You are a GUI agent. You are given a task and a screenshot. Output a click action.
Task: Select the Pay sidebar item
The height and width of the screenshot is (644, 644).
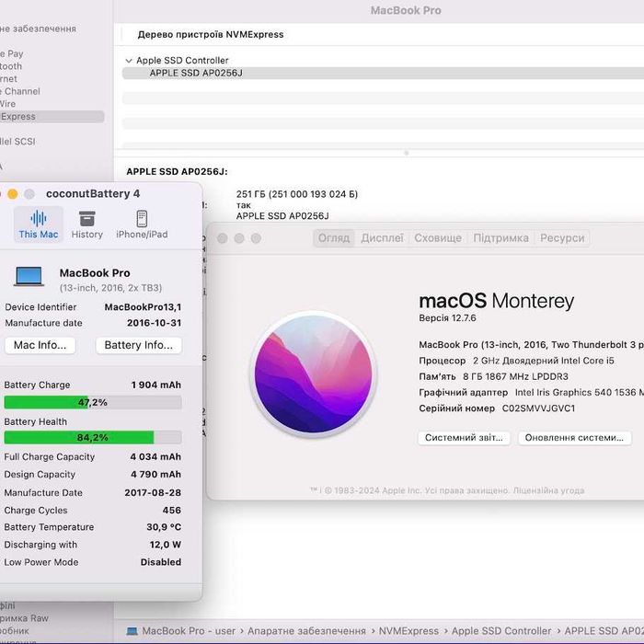(12, 53)
